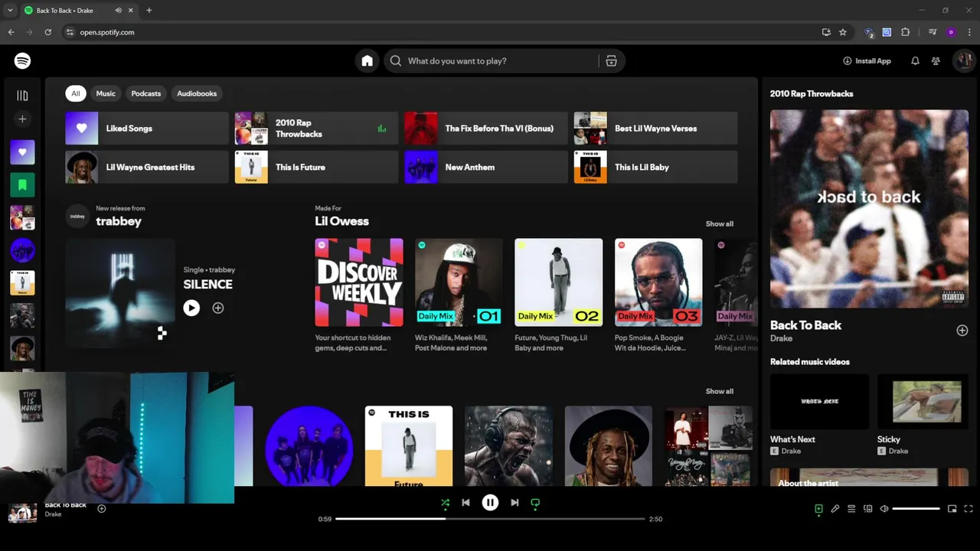Select the Podcasts filter chip
The width and height of the screenshot is (980, 551).
tap(145, 93)
